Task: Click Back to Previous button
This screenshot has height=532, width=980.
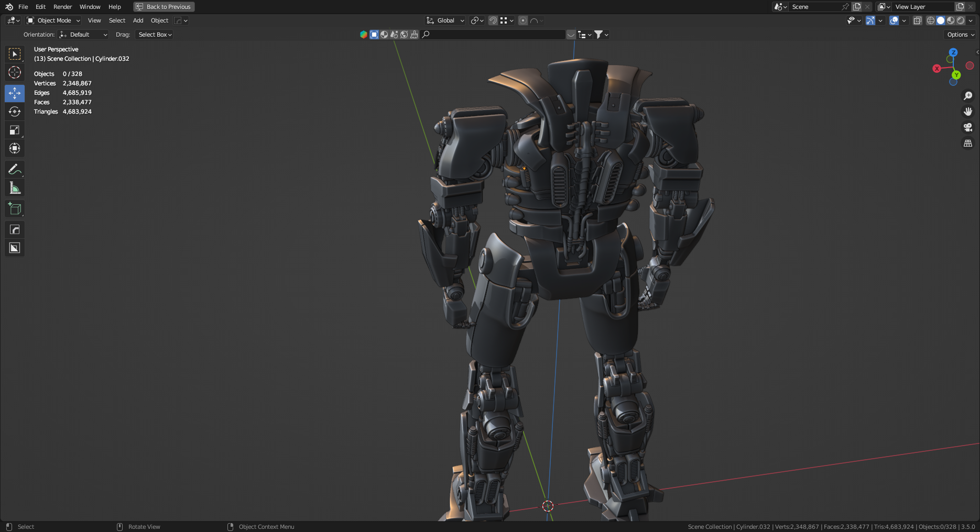Action: pos(164,7)
